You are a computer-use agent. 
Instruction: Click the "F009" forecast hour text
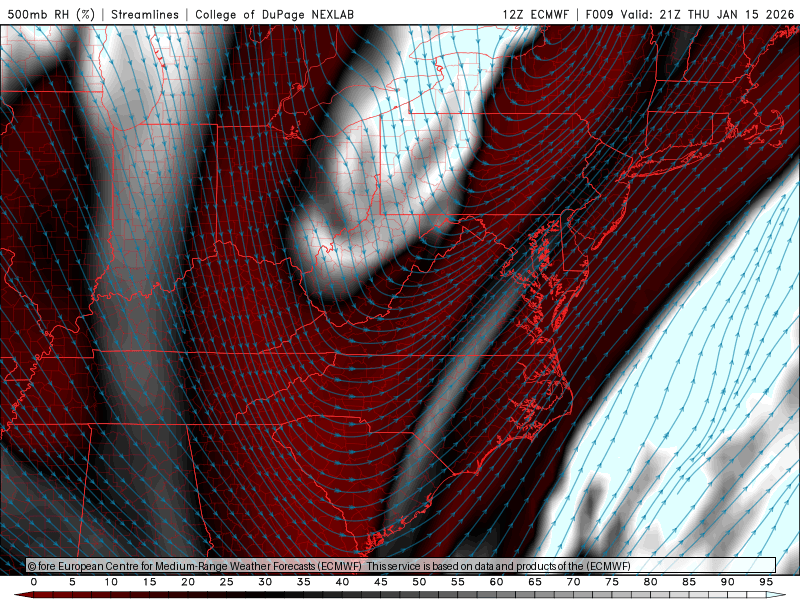click(x=599, y=14)
